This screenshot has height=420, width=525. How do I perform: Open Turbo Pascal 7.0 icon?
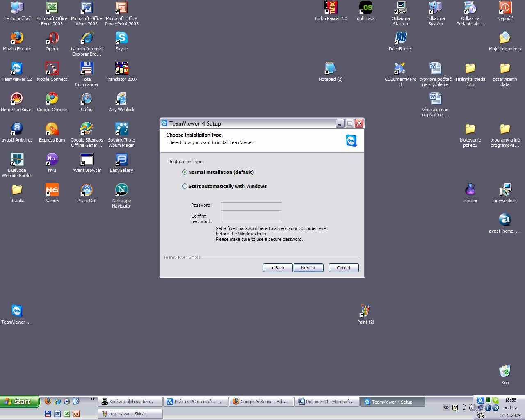(x=331, y=8)
